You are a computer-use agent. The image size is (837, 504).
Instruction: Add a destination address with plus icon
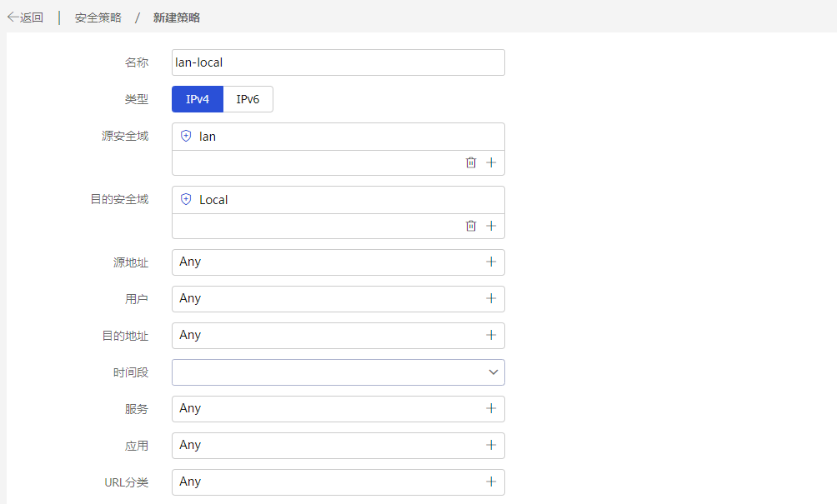click(x=491, y=336)
